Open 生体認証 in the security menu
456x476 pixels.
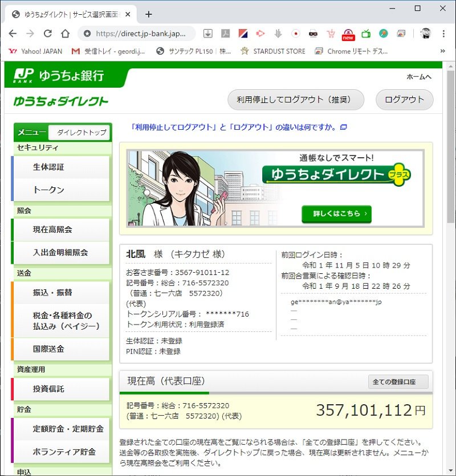[x=61, y=167]
